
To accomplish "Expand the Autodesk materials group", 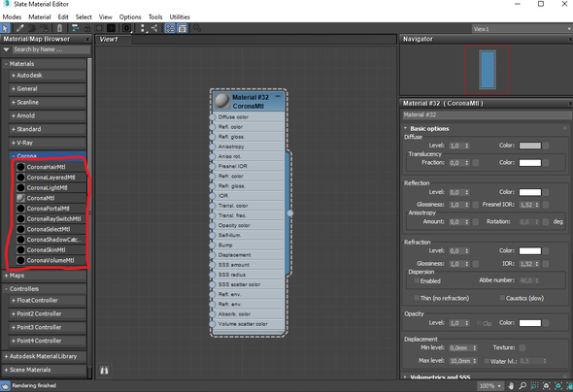I will click(x=48, y=75).
